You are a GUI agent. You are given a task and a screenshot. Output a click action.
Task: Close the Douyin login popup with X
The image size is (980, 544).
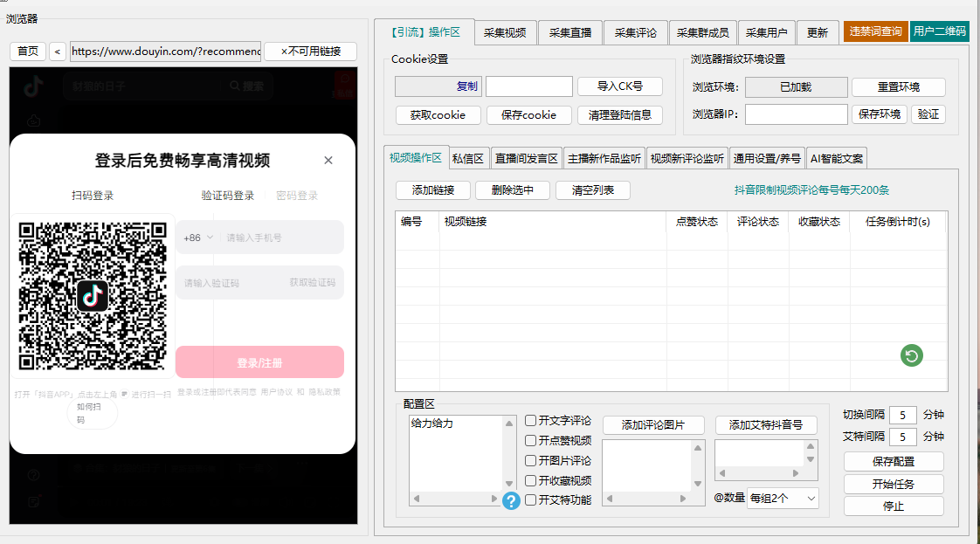coord(328,161)
